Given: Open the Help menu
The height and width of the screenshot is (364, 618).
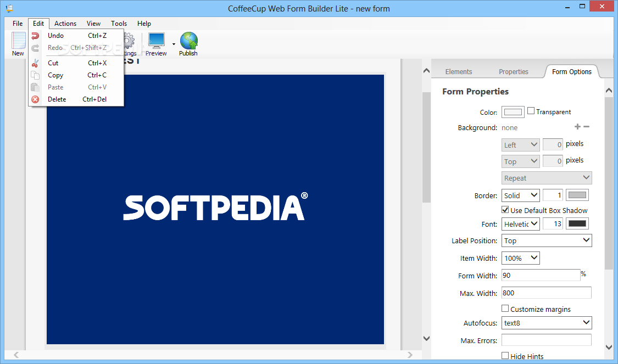Looking at the screenshot, I should point(144,24).
